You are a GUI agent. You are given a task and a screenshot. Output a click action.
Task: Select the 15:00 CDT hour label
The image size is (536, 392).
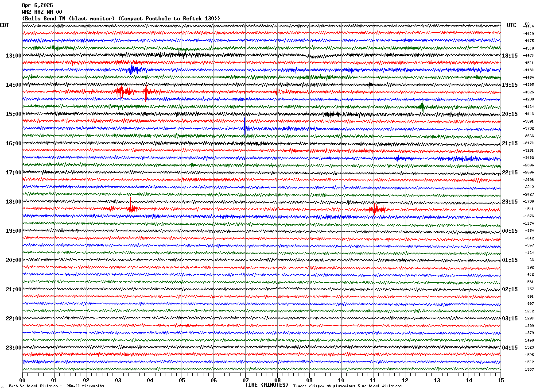pos(14,114)
